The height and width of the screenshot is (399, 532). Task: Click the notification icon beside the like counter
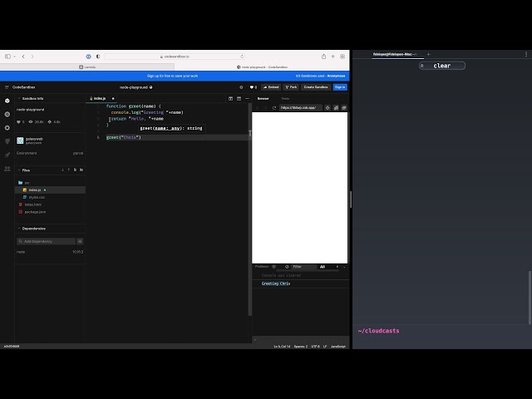pos(241,87)
